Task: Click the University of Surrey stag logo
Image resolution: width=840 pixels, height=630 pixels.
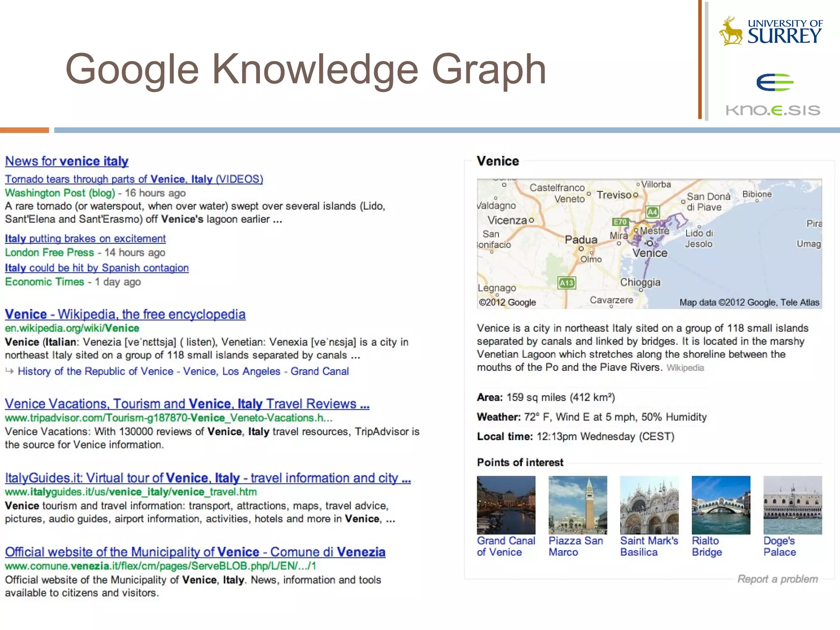Action: point(730,31)
